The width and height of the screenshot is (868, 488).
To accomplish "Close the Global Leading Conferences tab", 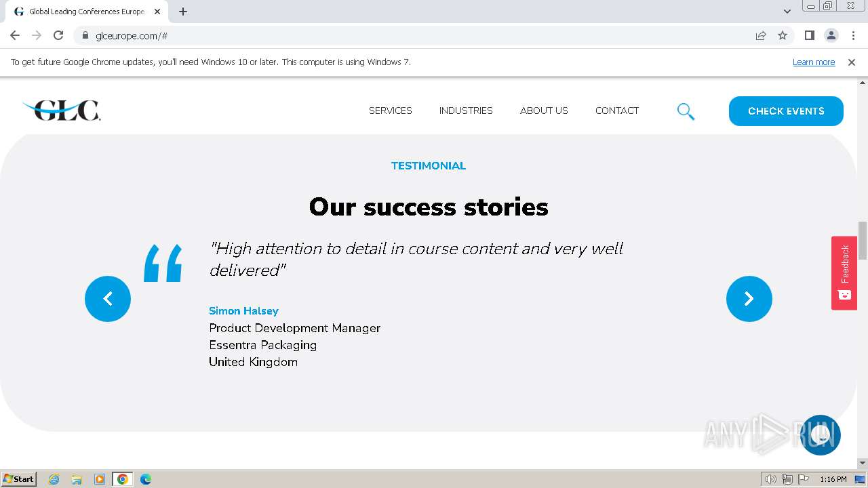I will click(157, 12).
